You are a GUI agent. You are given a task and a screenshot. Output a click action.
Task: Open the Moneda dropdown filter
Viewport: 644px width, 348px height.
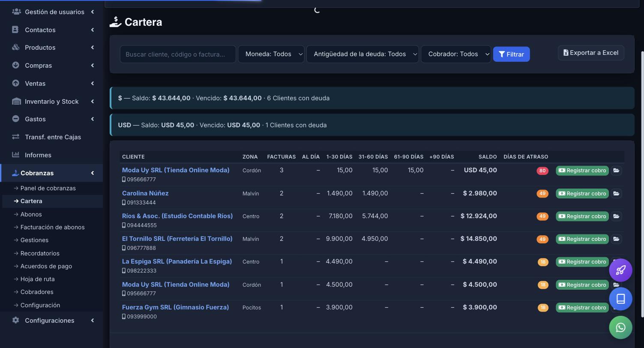(271, 54)
